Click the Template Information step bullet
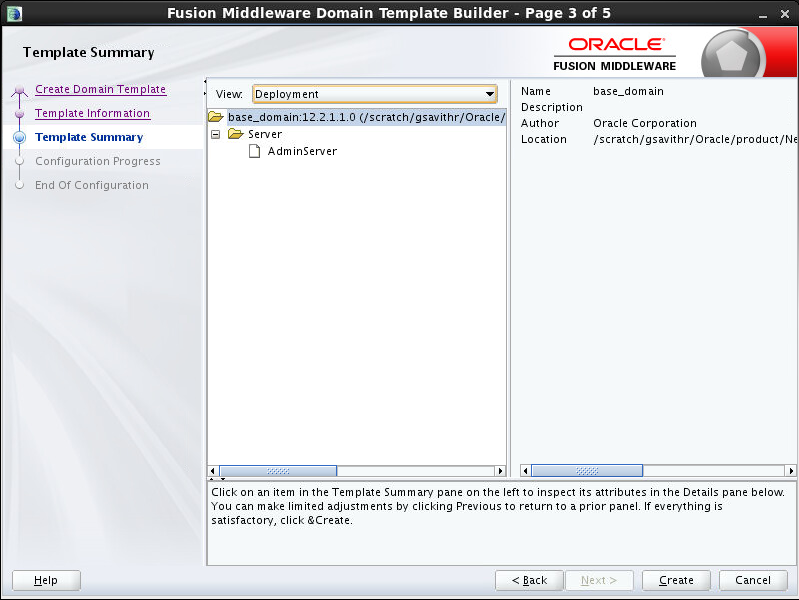Image resolution: width=799 pixels, height=600 pixels. (19, 114)
